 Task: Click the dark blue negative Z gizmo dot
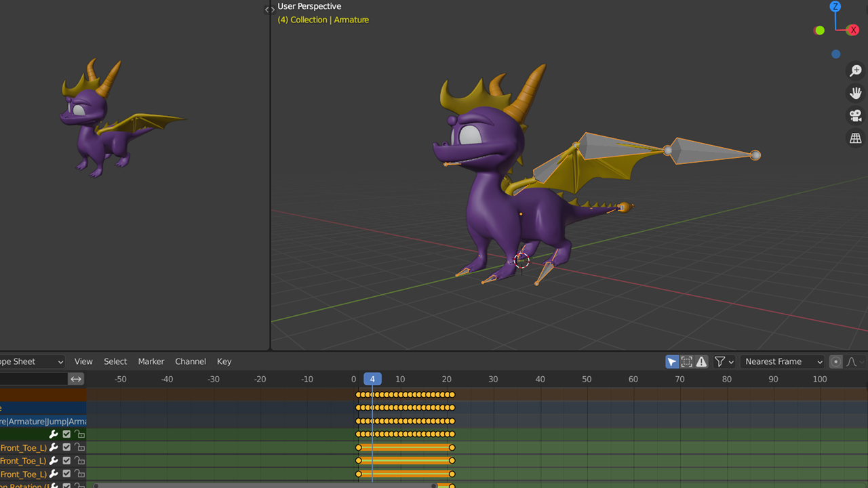[x=835, y=54]
